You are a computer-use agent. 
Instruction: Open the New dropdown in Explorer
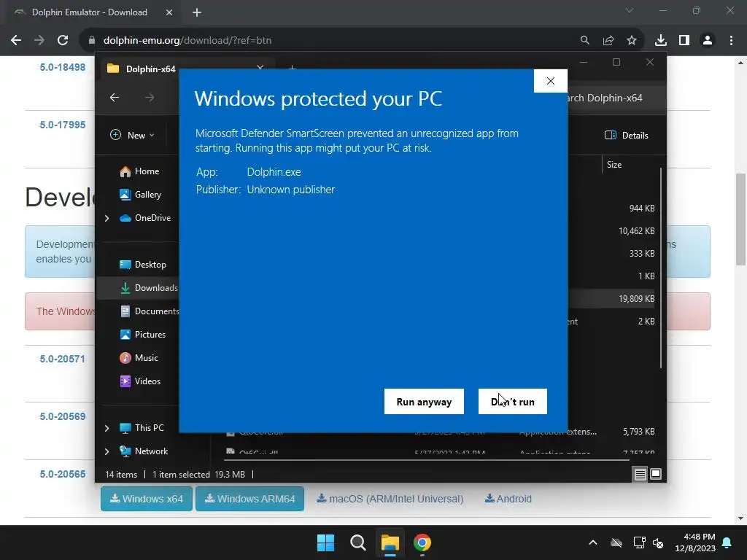pyautogui.click(x=132, y=135)
